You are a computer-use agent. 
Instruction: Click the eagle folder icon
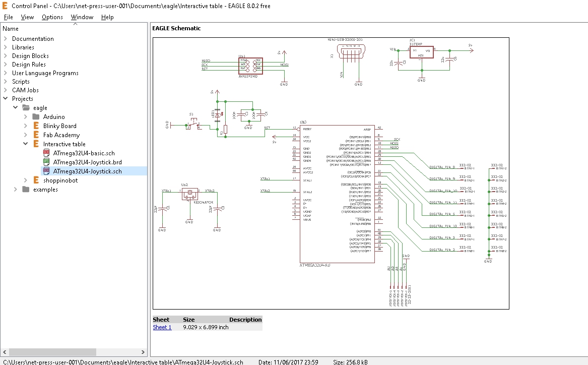26,108
